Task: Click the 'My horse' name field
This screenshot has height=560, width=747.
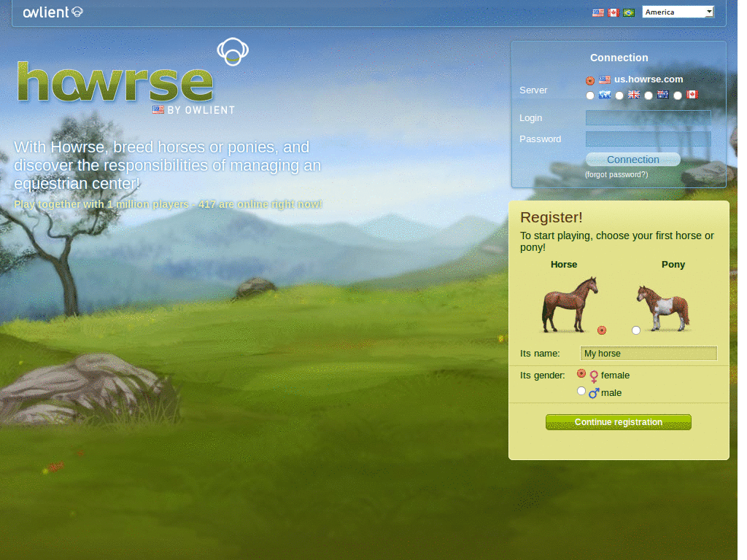Action: 649,354
